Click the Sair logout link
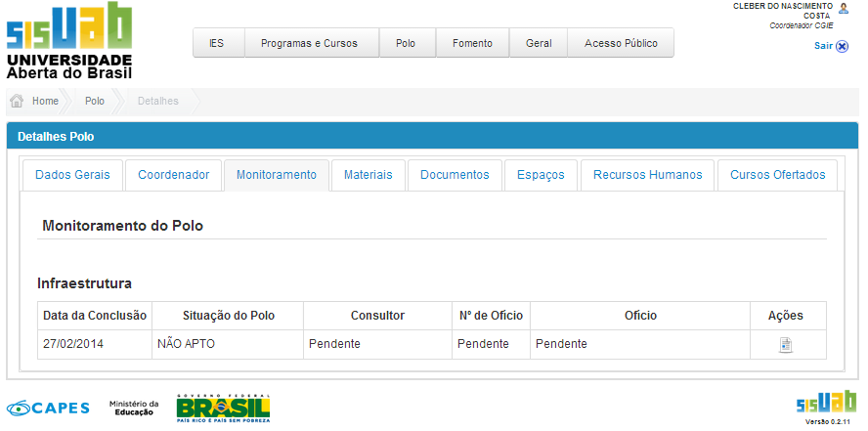The width and height of the screenshot is (868, 431). (823, 45)
